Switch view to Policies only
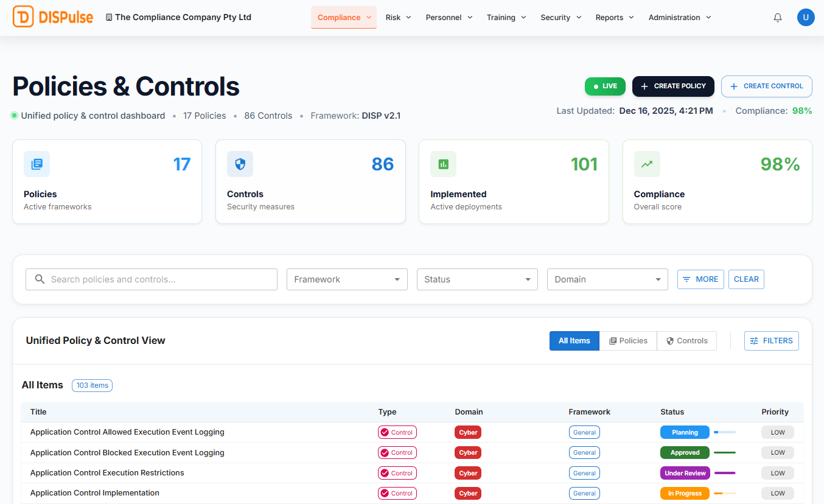 [x=628, y=341]
